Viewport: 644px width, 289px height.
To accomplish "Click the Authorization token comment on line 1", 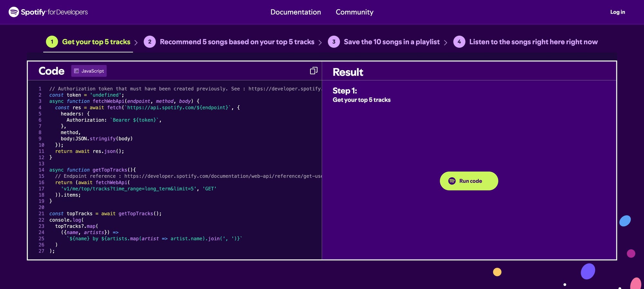I will click(185, 89).
